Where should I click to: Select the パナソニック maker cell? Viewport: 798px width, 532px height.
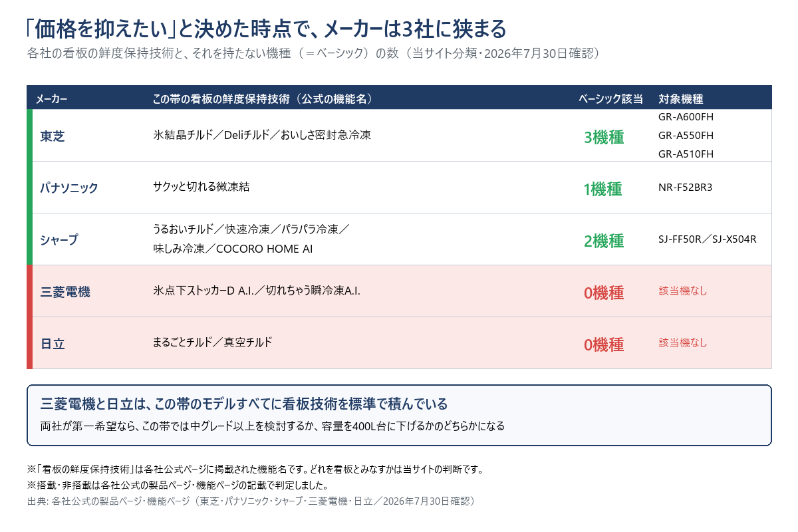click(x=69, y=188)
